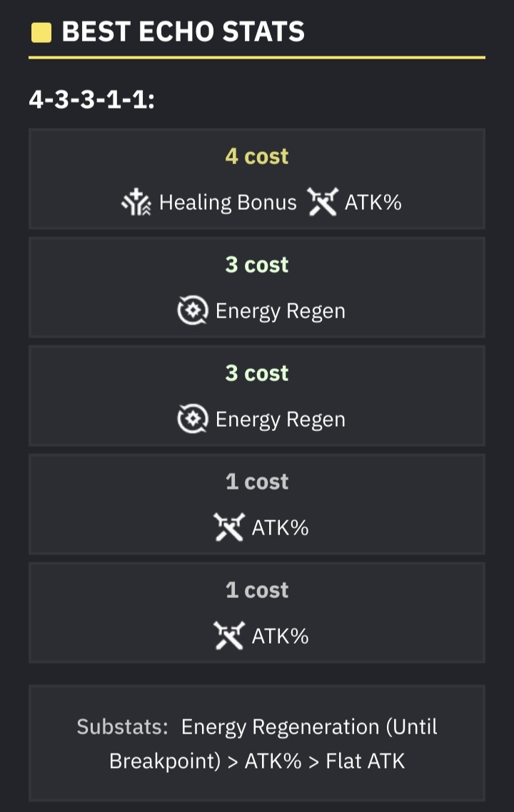This screenshot has width=514, height=812.
Task: Click the 4-3-3-1-1 build label
Action: click(x=91, y=99)
